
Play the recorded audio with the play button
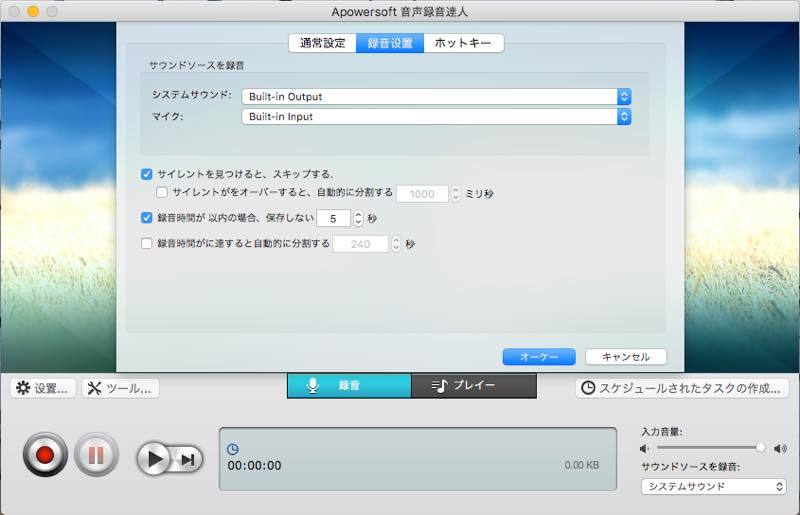(155, 459)
